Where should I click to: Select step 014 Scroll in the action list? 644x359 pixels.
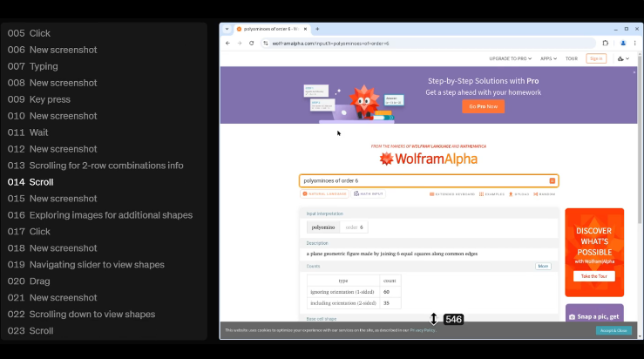point(31,182)
